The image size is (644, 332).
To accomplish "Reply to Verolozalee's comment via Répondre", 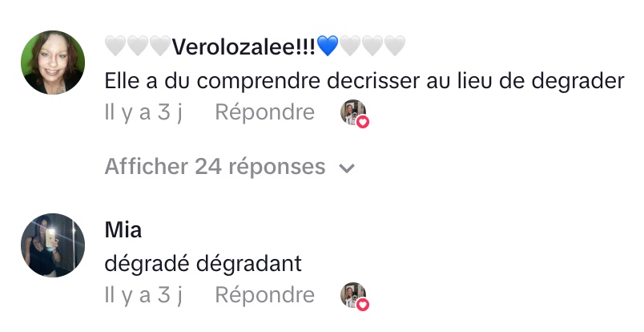I will coord(264,113).
